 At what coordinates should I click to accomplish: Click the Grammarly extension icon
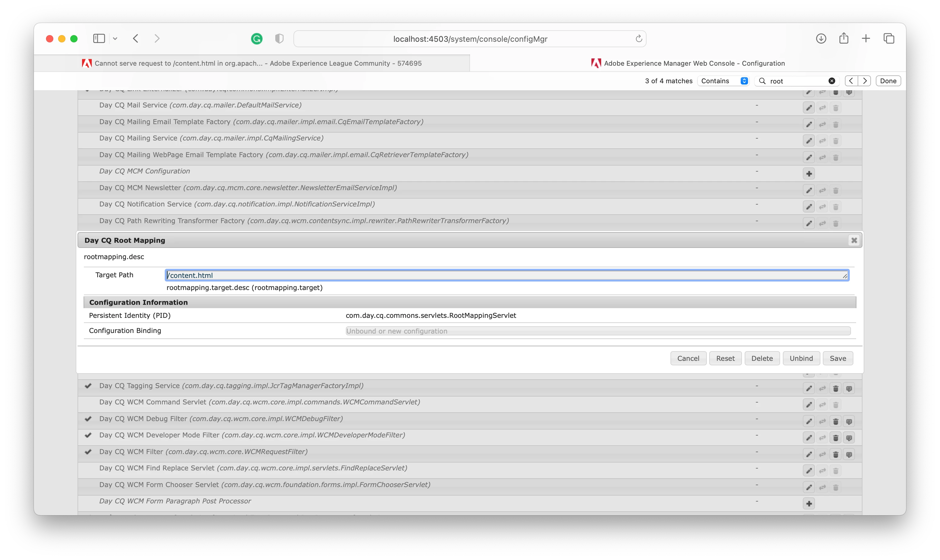tap(257, 38)
